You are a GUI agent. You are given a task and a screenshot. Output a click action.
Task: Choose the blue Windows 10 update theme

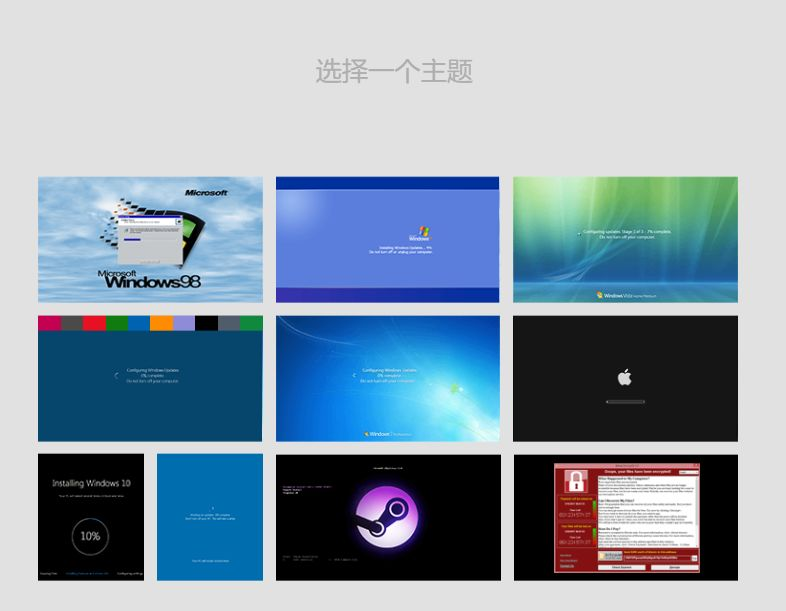pyautogui.click(x=210, y=517)
